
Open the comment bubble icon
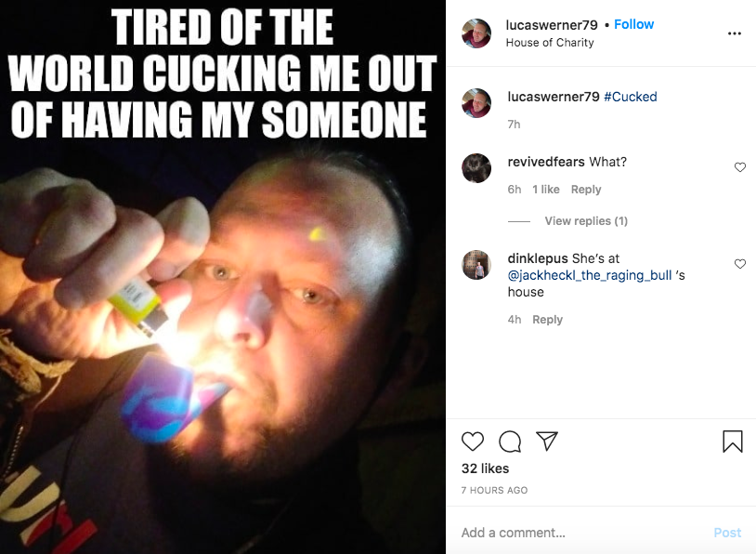pyautogui.click(x=510, y=442)
